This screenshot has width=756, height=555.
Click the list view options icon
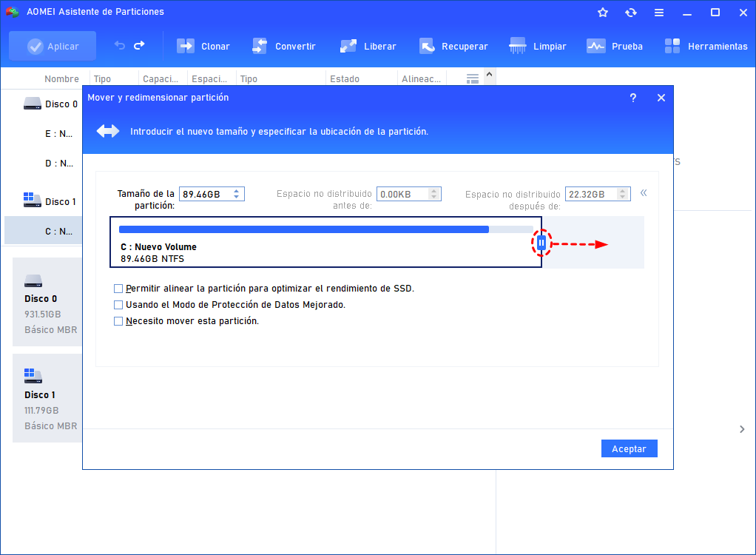[473, 78]
